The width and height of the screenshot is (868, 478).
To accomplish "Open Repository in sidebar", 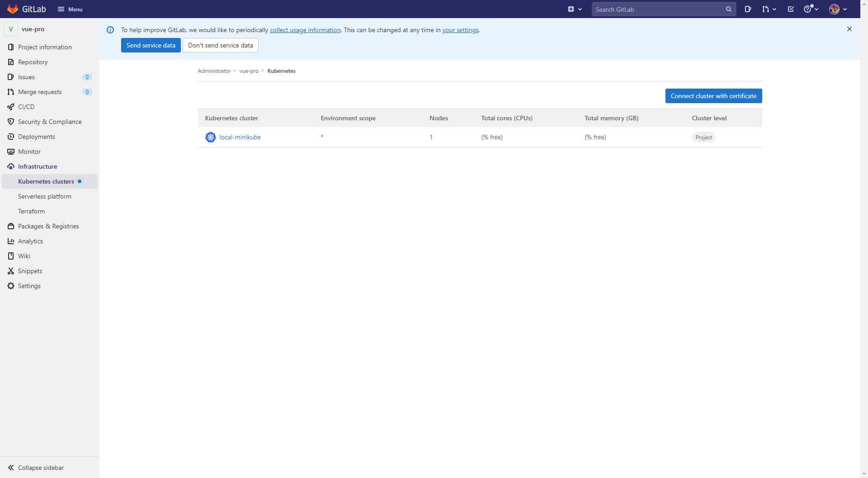I will pyautogui.click(x=50, y=62).
